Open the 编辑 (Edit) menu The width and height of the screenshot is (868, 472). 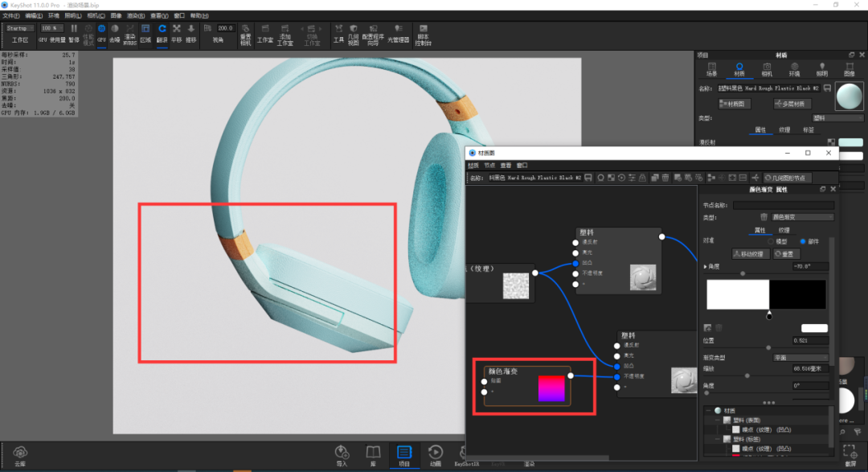point(33,16)
